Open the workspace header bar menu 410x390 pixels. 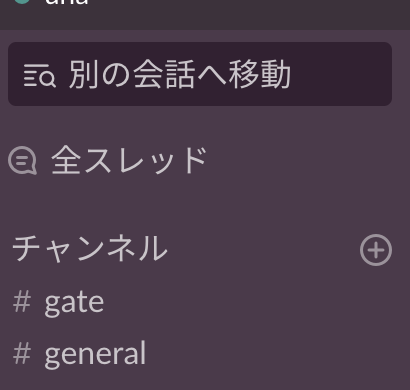(x=205, y=13)
